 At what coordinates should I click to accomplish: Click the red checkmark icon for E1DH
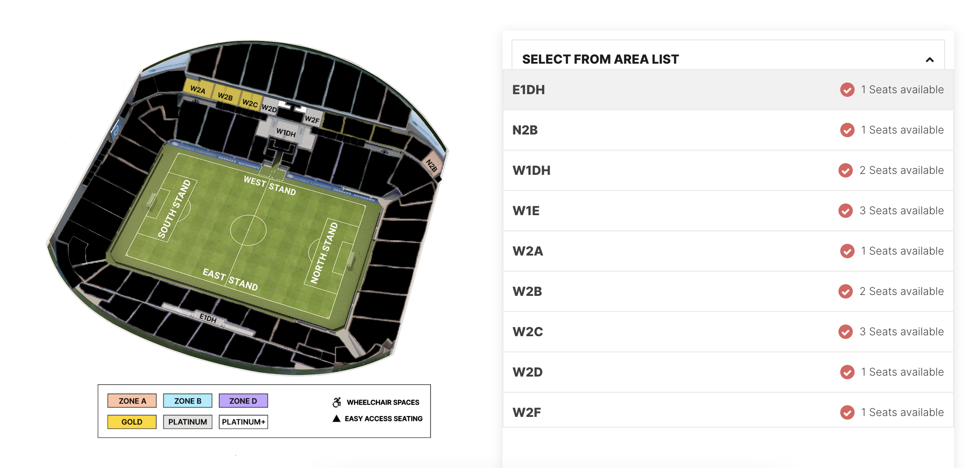pos(847,90)
